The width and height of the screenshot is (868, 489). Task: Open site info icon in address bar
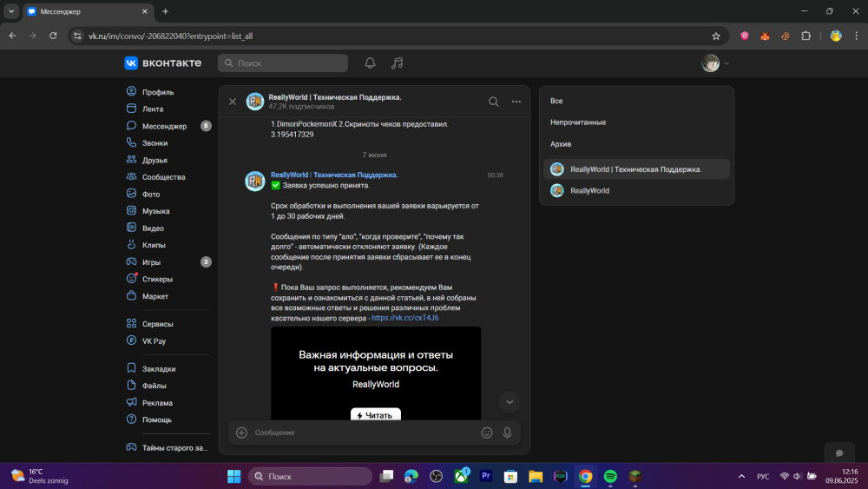[x=77, y=36]
